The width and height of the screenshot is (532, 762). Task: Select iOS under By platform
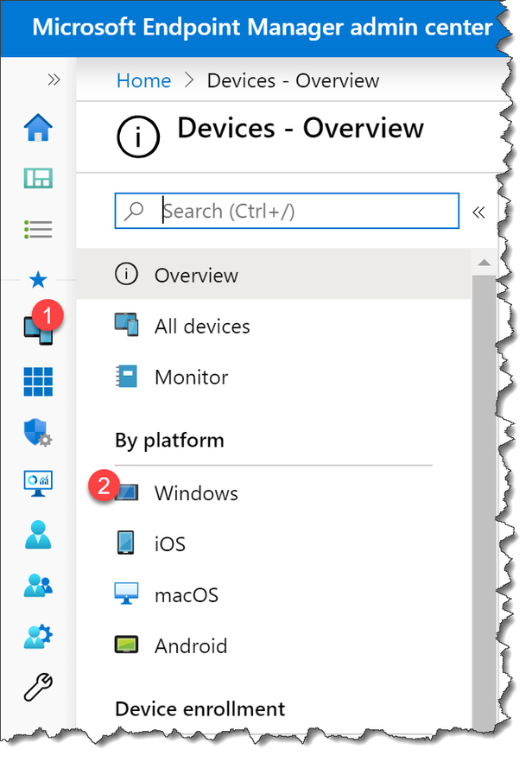(274, 543)
